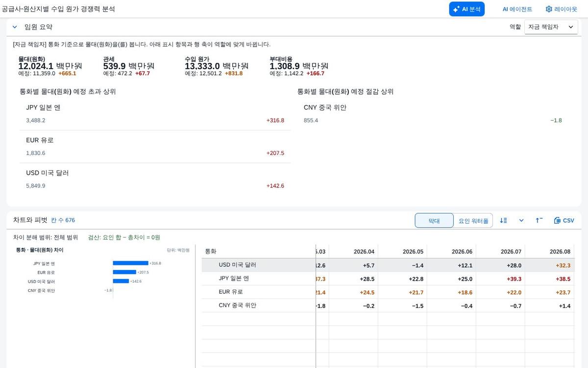This screenshot has height=368, width=588.
Task: Click the 수입 원가 KPI value 13,333.0
Action: (x=202, y=66)
